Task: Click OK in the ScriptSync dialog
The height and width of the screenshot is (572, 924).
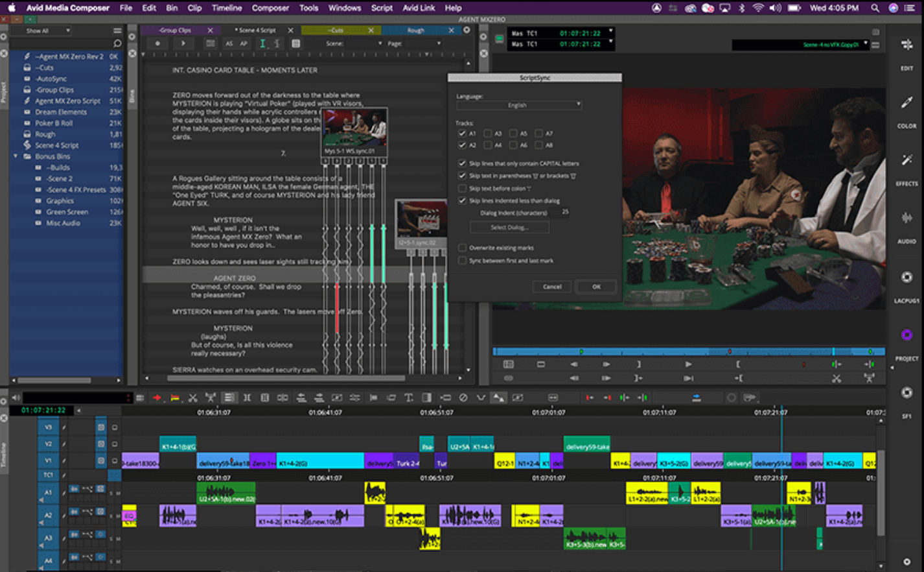Action: click(x=596, y=287)
